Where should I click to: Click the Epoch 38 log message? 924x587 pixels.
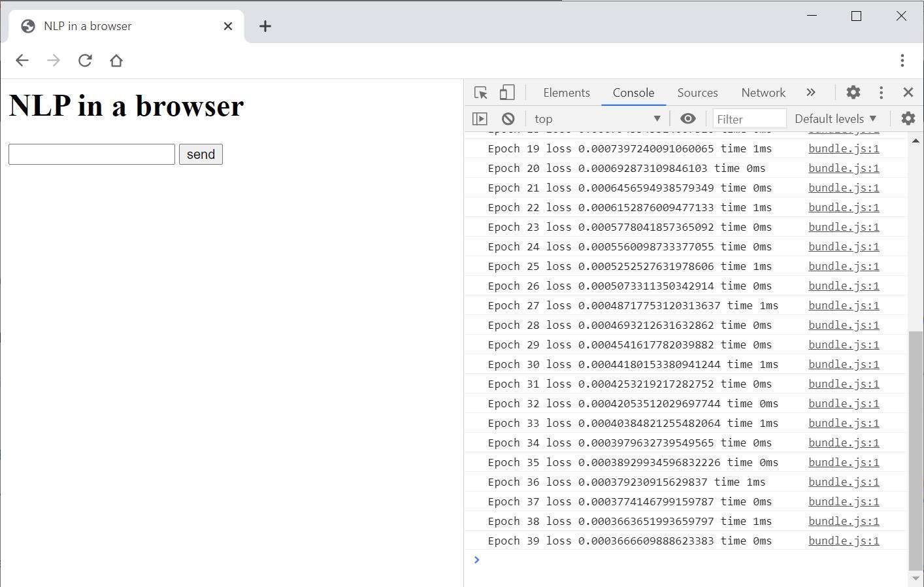pyautogui.click(x=630, y=521)
